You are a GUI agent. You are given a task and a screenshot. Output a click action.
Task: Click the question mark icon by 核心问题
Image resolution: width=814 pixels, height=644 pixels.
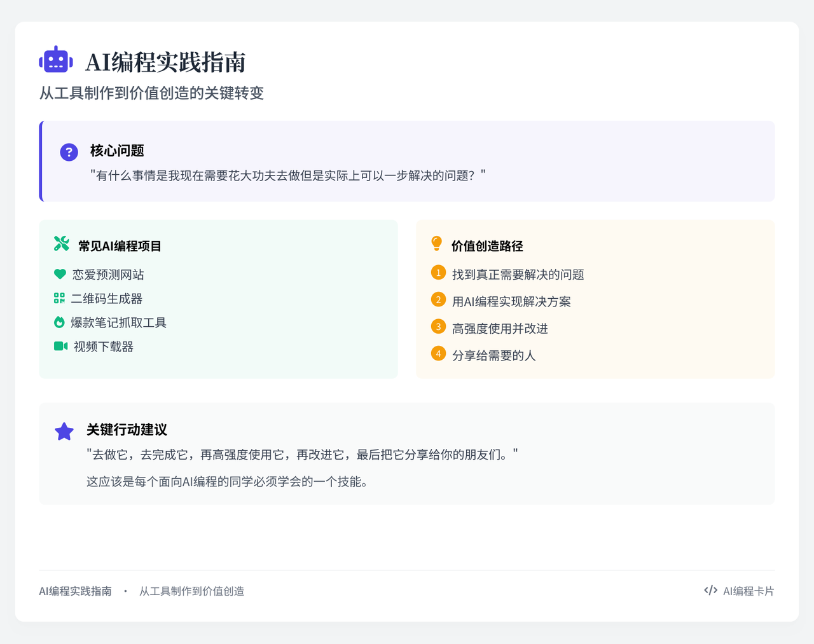69,152
